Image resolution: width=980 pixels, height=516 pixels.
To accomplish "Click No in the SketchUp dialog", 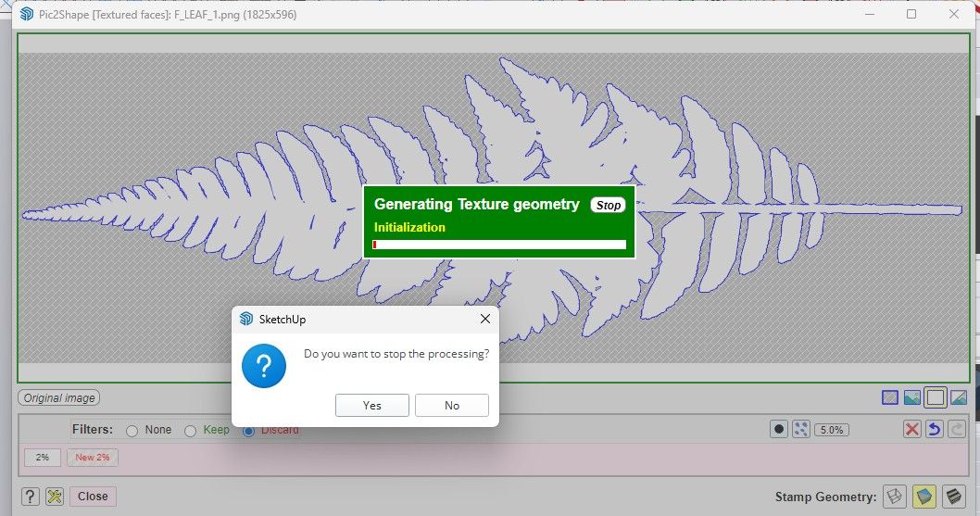I will click(x=451, y=406).
